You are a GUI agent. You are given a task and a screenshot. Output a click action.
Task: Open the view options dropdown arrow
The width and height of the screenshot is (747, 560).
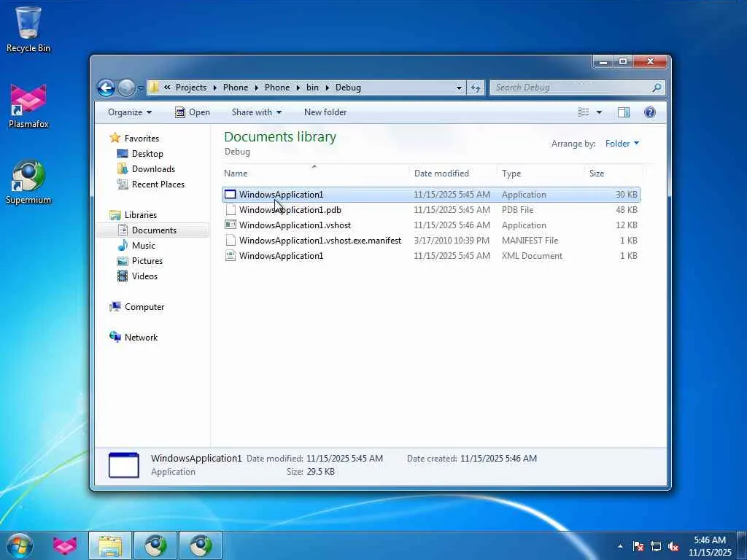click(600, 112)
